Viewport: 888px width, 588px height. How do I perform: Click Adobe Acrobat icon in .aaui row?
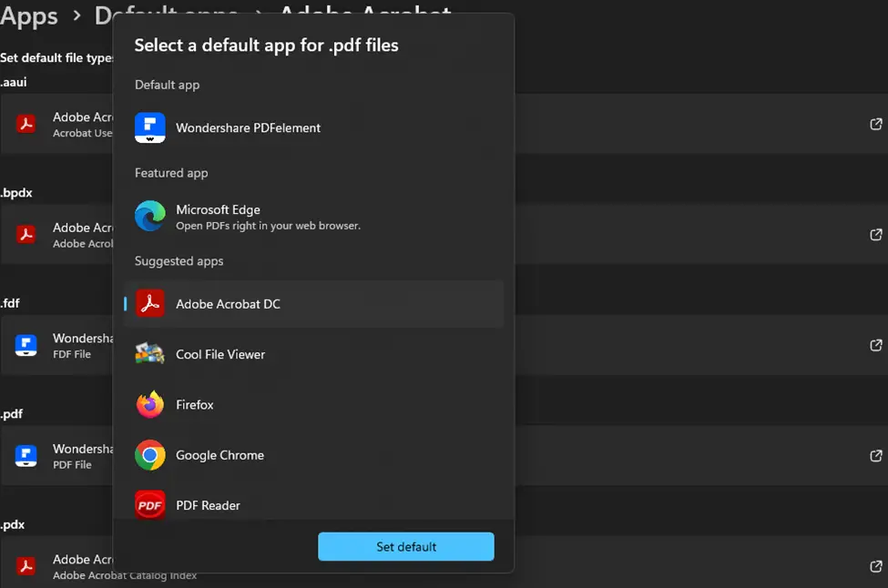[26, 124]
